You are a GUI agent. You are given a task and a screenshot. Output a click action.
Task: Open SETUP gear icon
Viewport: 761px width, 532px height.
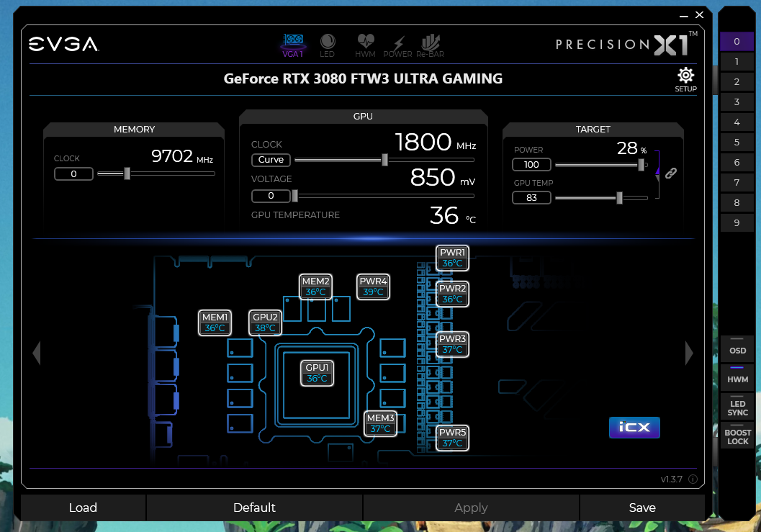pyautogui.click(x=686, y=80)
